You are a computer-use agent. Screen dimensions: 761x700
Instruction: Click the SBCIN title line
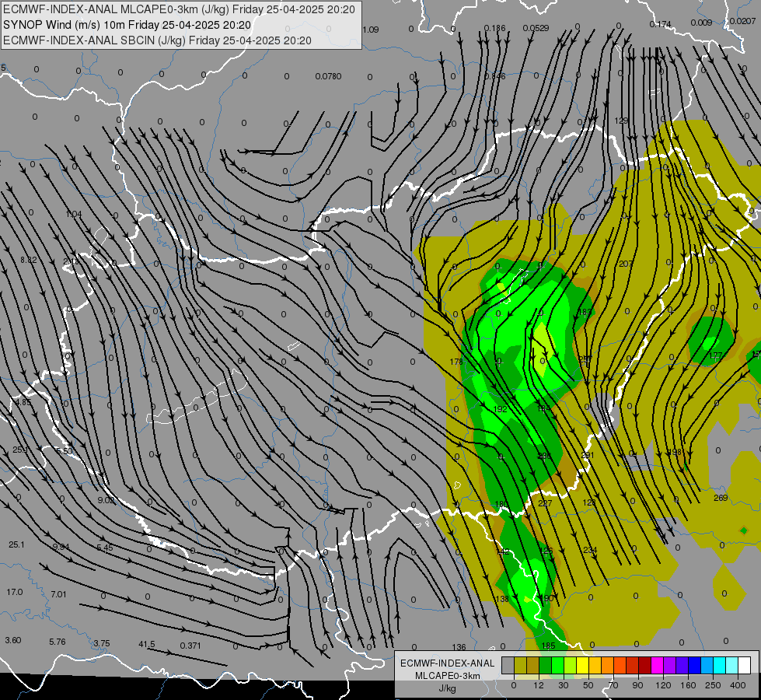[157, 40]
